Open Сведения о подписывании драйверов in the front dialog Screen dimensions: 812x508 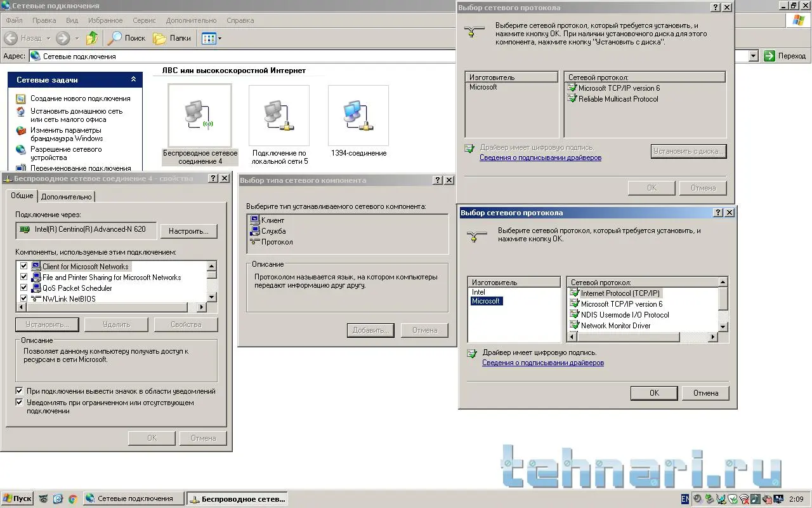click(x=543, y=363)
